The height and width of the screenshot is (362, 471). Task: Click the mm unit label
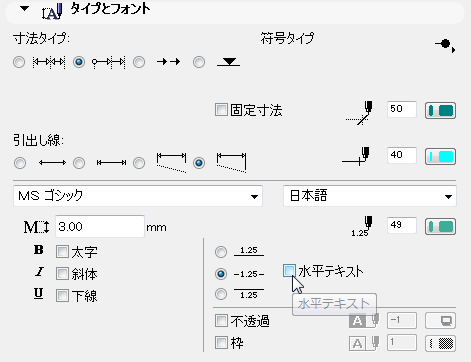click(156, 228)
